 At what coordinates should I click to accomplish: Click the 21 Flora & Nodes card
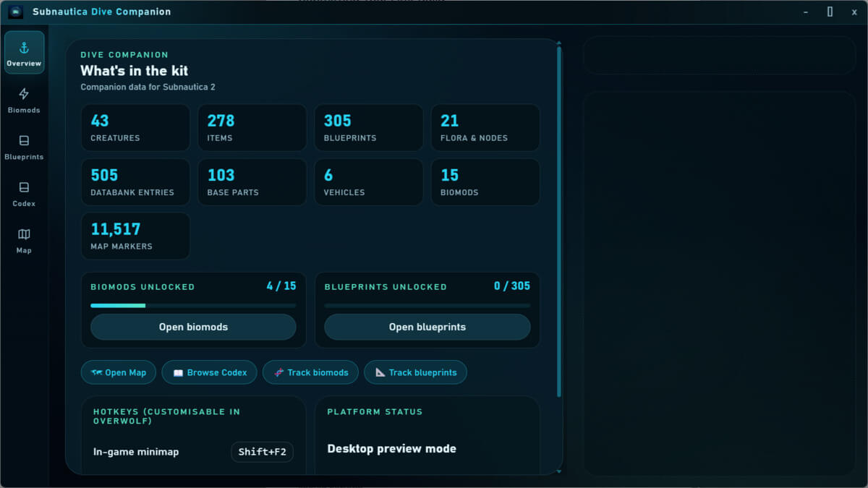[485, 127]
